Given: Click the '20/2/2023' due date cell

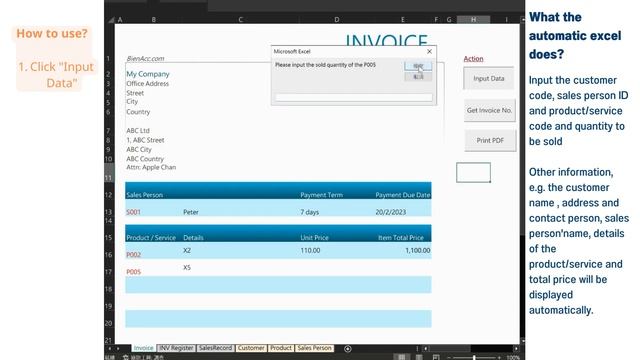Looking at the screenshot, I should pyautogui.click(x=391, y=212).
